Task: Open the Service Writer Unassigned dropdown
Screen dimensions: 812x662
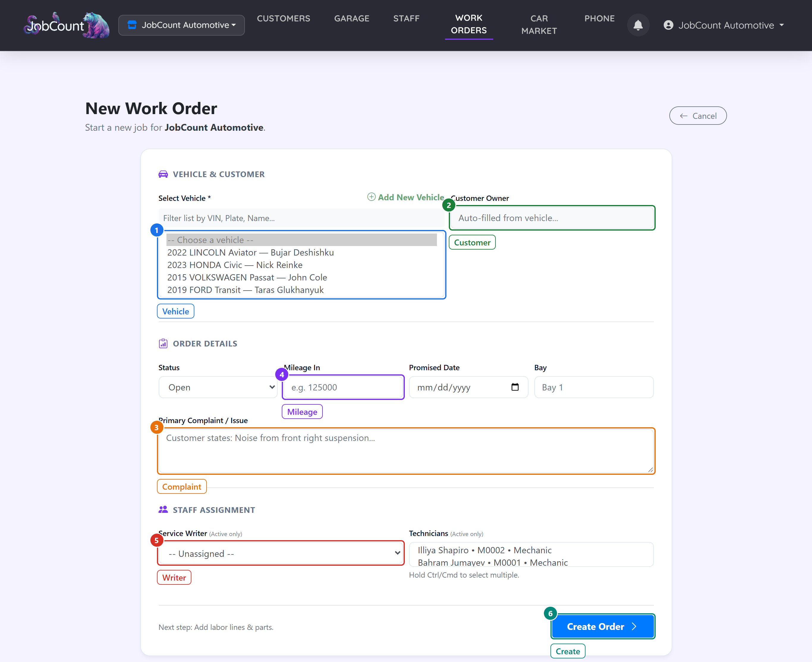Action: click(281, 553)
